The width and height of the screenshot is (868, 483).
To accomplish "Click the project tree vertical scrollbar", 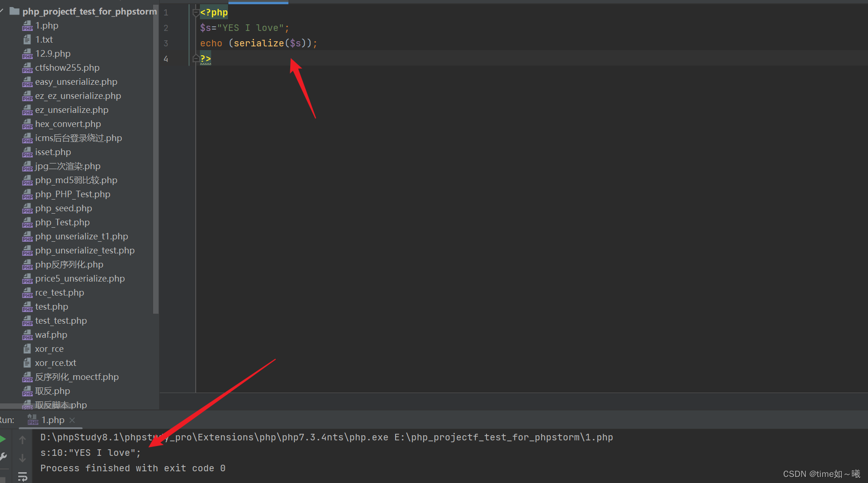I will (x=155, y=159).
